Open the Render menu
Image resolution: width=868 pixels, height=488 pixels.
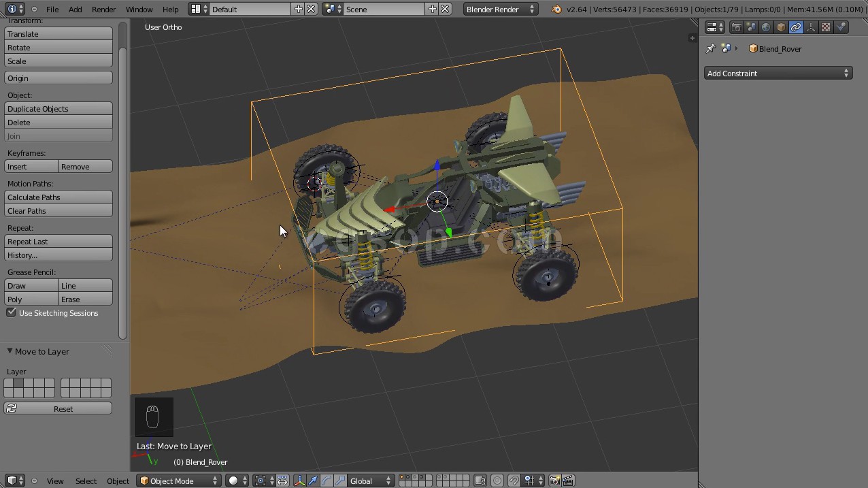[103, 10]
